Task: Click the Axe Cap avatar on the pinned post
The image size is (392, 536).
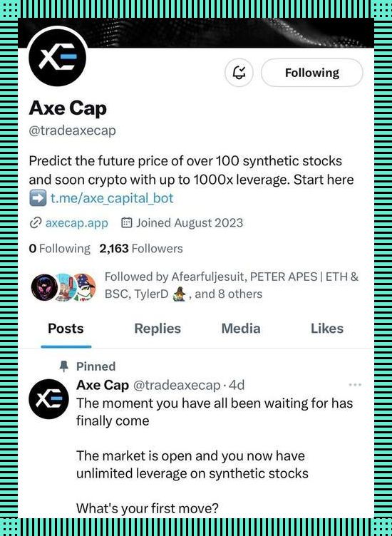Action: (x=49, y=399)
